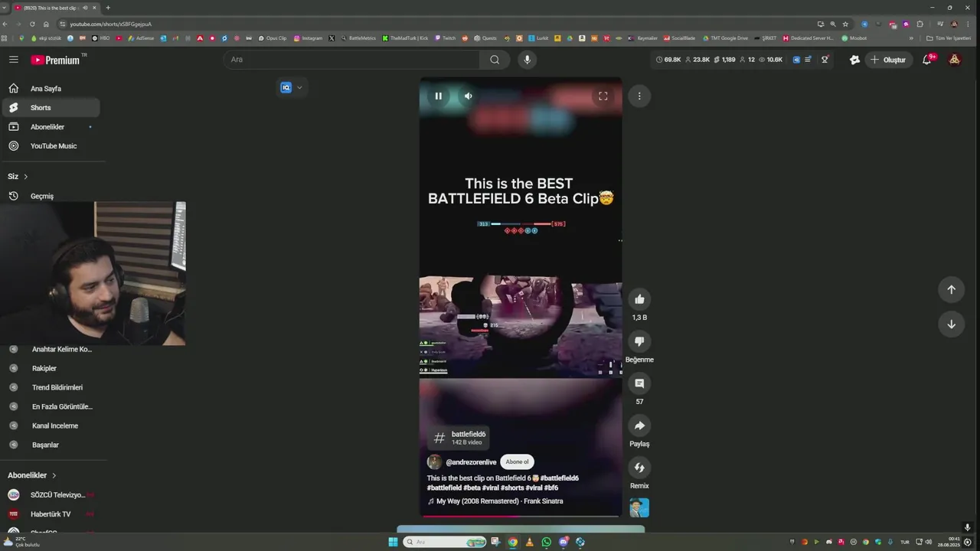The height and width of the screenshot is (551, 980).
Task: Open Başarılar in sidebar
Action: click(45, 445)
